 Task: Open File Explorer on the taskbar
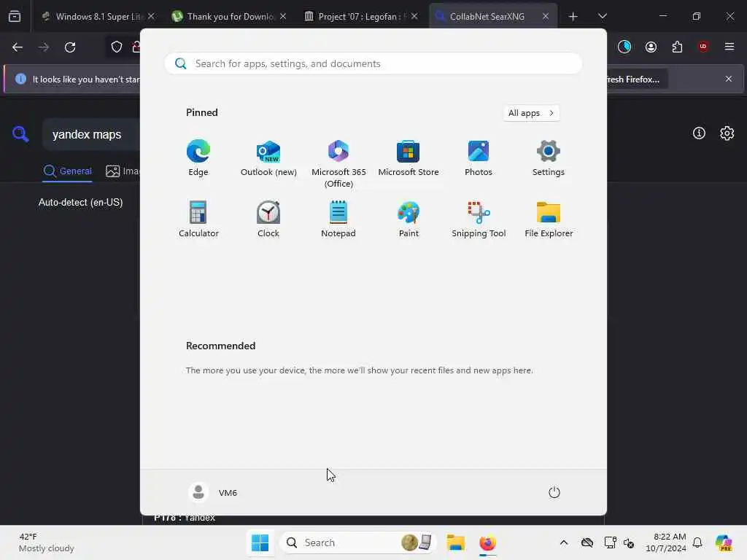click(x=455, y=542)
